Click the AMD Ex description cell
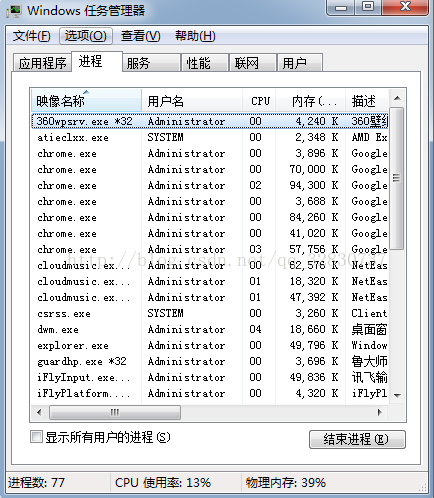The width and height of the screenshot is (434, 498). [369, 137]
